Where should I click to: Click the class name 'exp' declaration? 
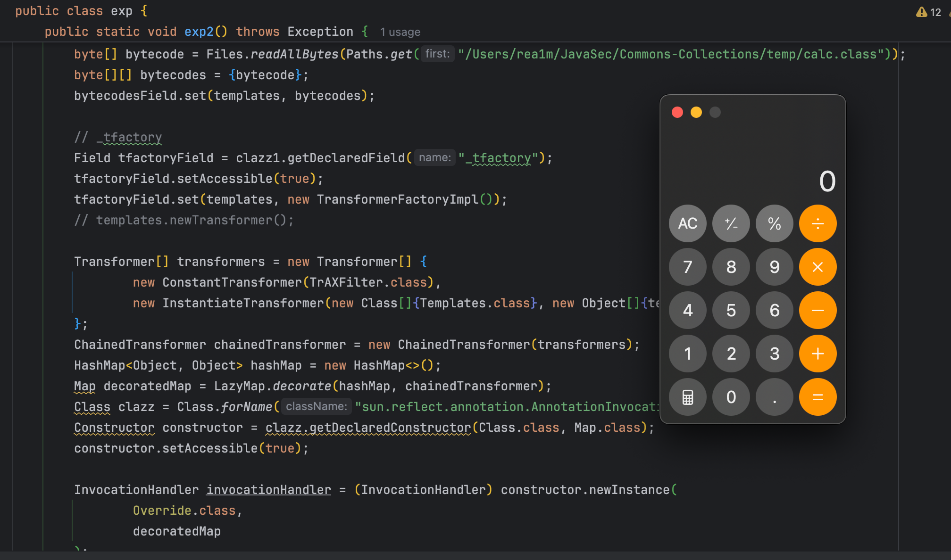pos(122,11)
